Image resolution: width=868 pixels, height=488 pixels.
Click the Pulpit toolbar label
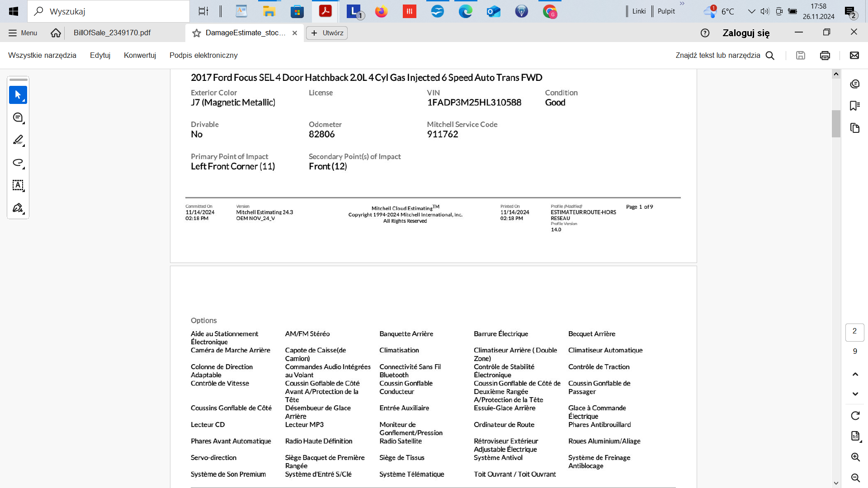coord(666,11)
